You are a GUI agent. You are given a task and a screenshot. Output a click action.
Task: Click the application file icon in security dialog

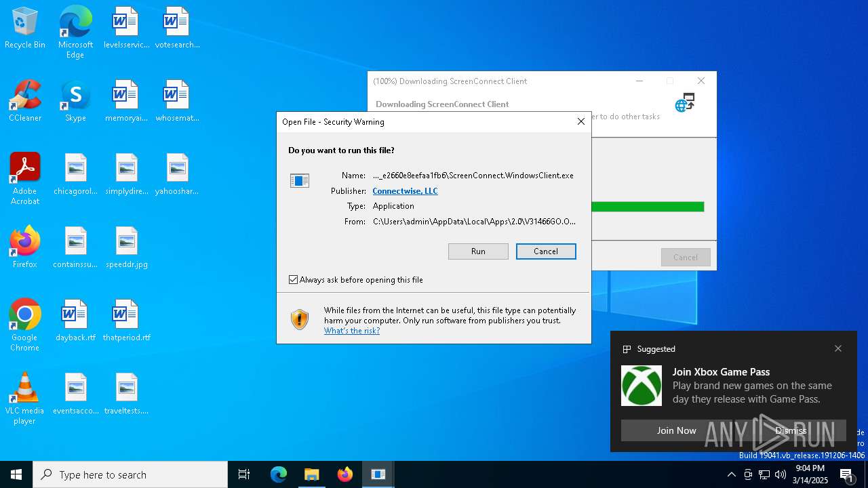[x=300, y=180]
